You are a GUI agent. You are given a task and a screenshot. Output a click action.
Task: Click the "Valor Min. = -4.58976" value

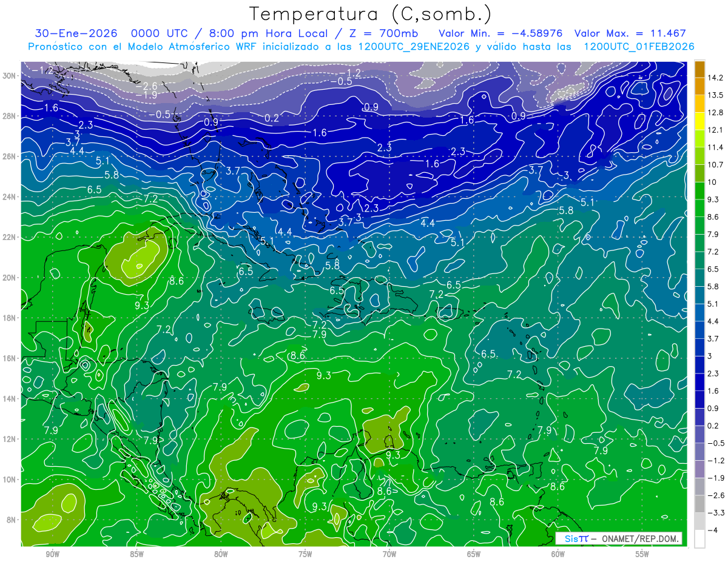(x=500, y=33)
